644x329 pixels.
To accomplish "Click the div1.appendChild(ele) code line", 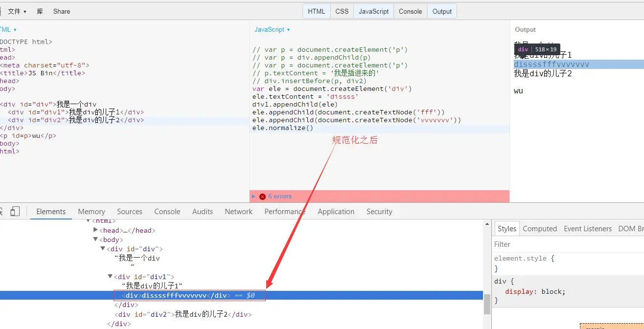I will [x=295, y=105].
